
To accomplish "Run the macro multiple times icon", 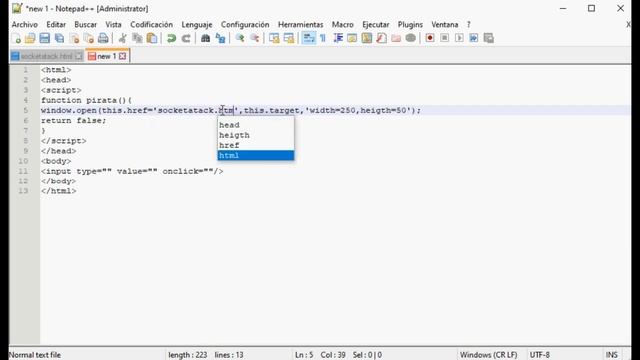I will click(474, 38).
